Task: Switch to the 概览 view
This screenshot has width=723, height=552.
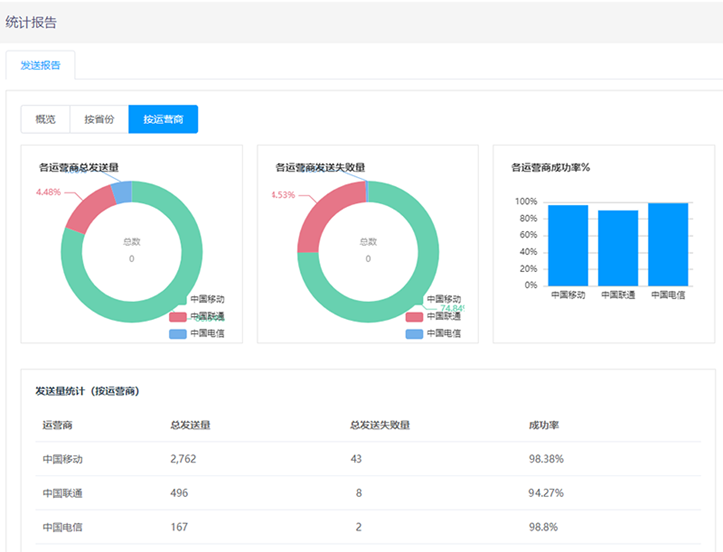Action: click(45, 119)
